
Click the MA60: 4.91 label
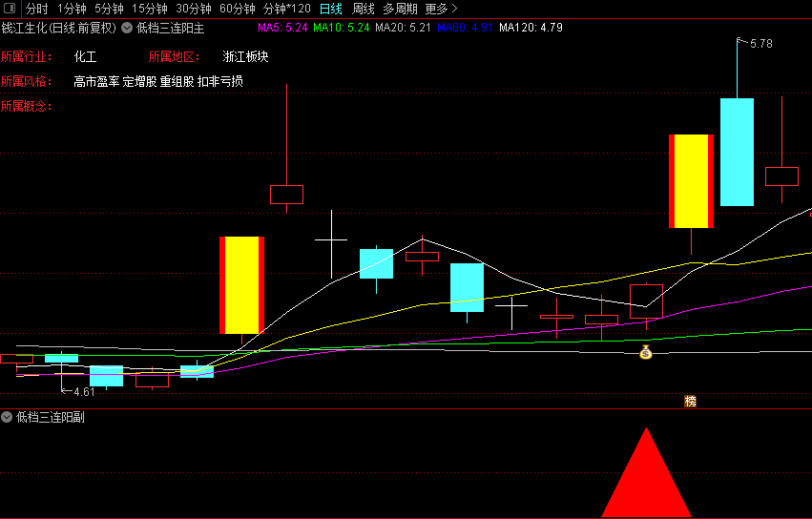pyautogui.click(x=465, y=28)
